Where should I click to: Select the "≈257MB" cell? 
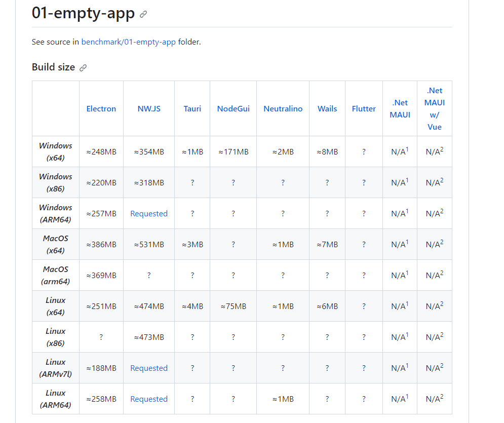[x=101, y=213]
